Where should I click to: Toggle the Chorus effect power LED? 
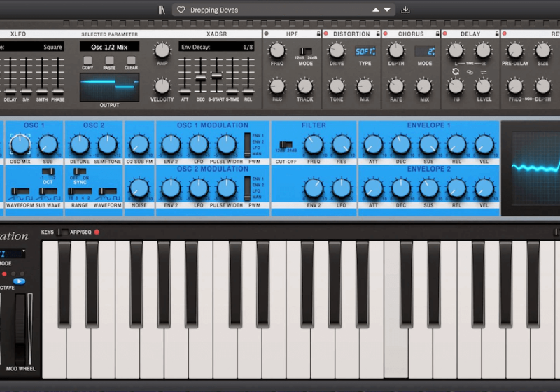coord(384,34)
